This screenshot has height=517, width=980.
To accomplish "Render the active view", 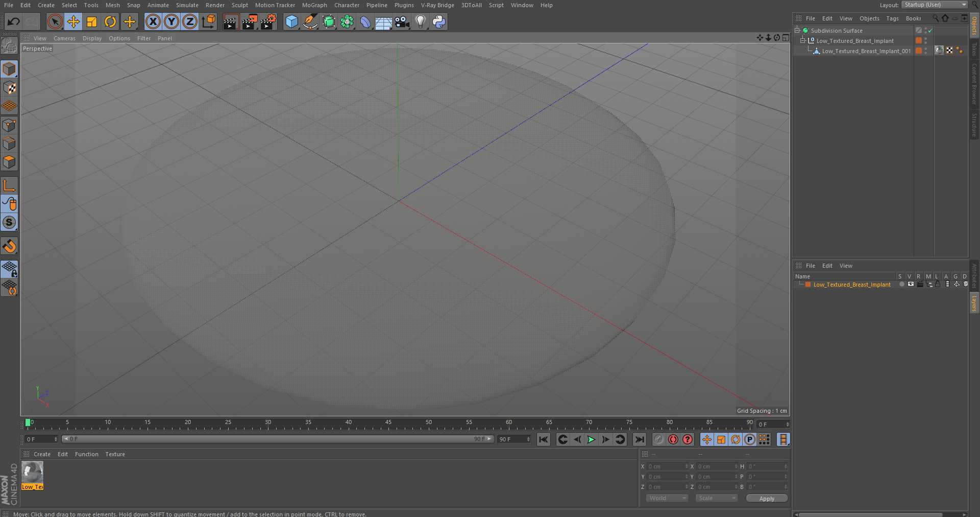I will point(231,21).
